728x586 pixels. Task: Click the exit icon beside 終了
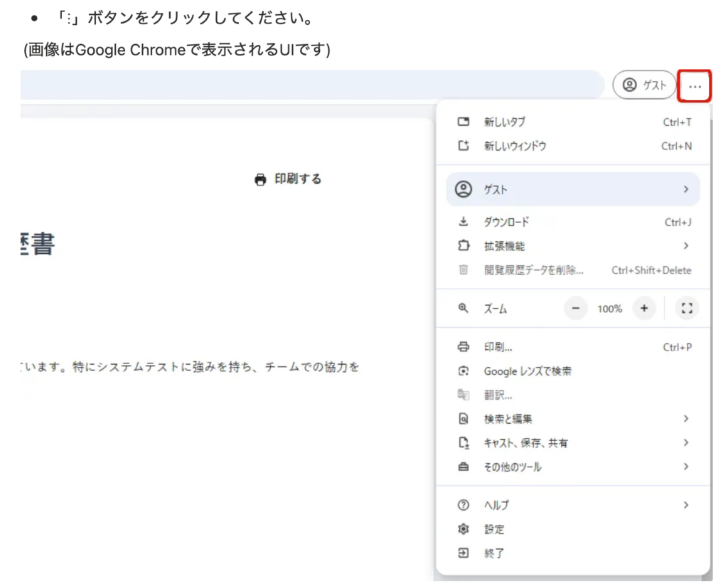coord(464,553)
